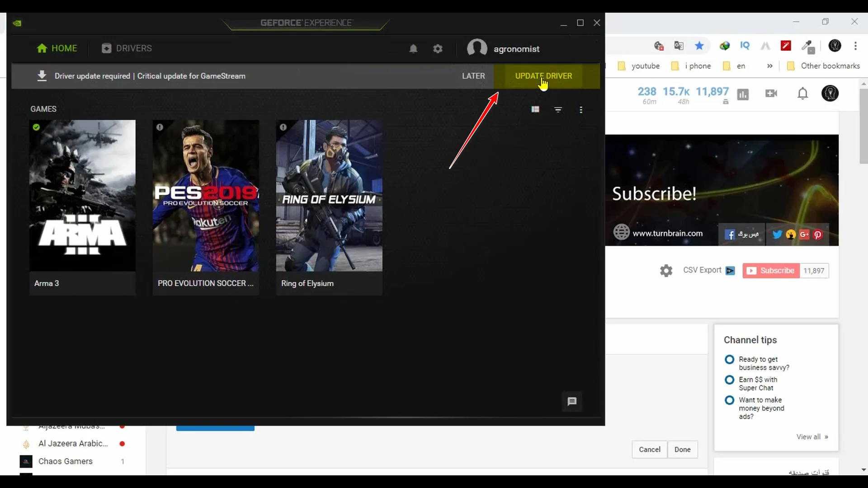This screenshot has height=488, width=868.
Task: Toggle the Chrome bookmark star
Action: (699, 46)
